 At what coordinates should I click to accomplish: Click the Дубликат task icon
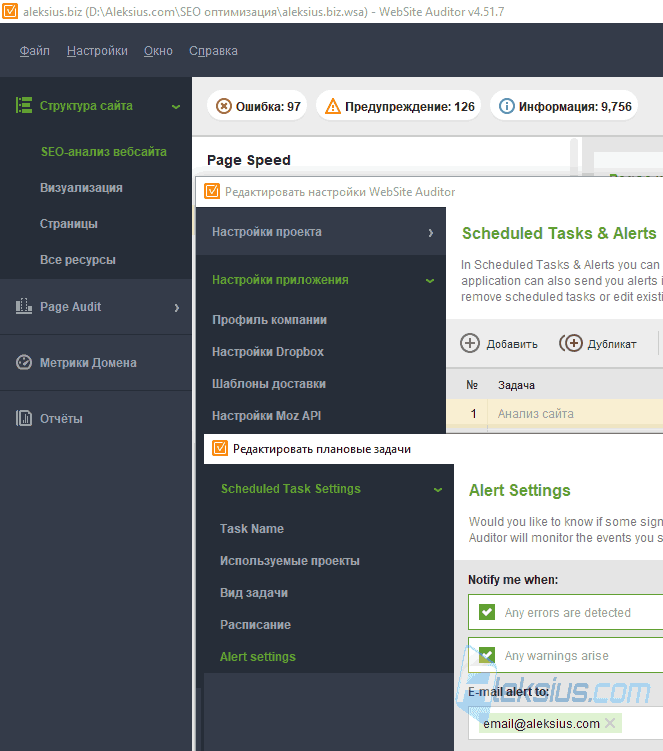click(571, 343)
